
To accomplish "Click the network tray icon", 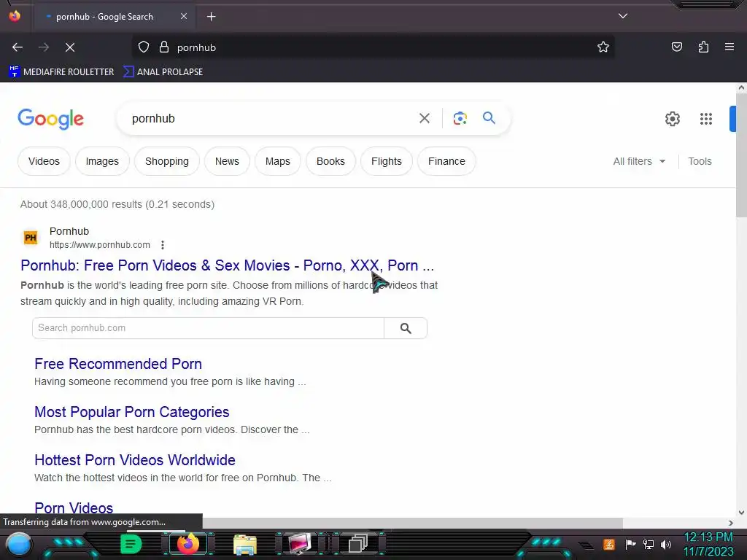I will tap(649, 544).
